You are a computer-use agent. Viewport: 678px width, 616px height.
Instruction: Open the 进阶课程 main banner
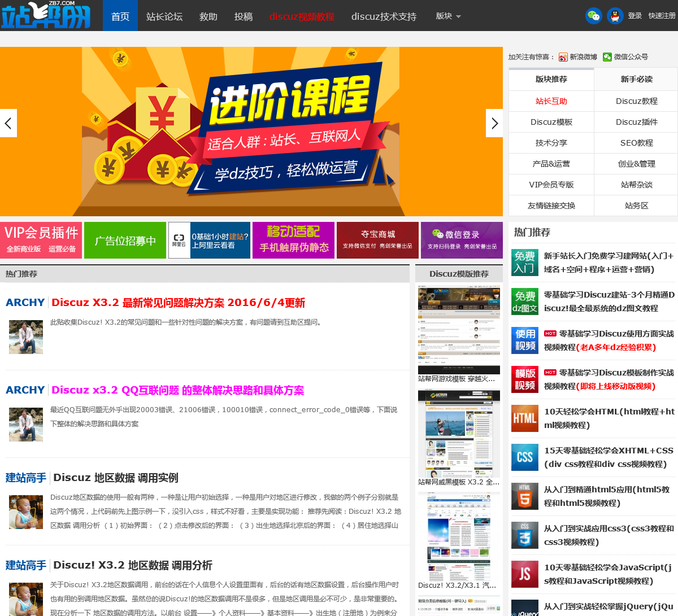tap(251, 132)
